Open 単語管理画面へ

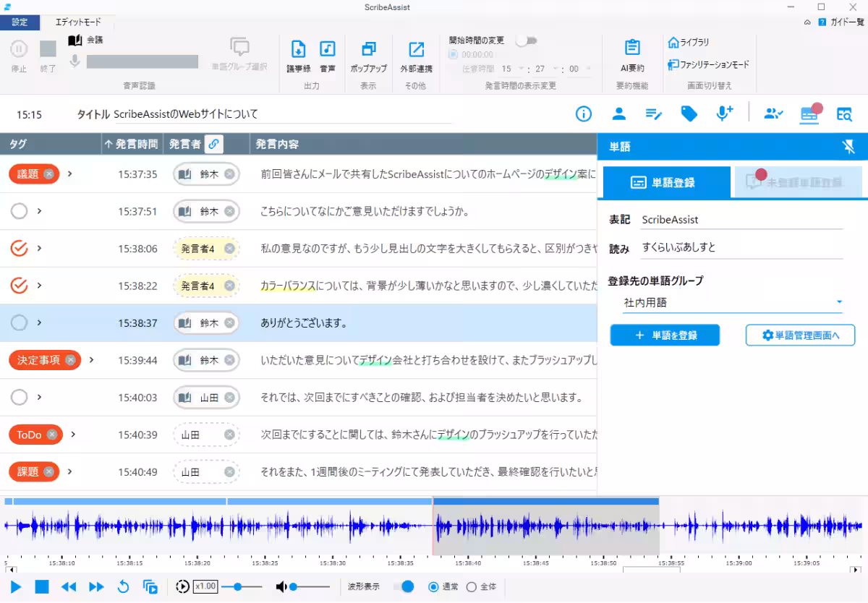[800, 335]
